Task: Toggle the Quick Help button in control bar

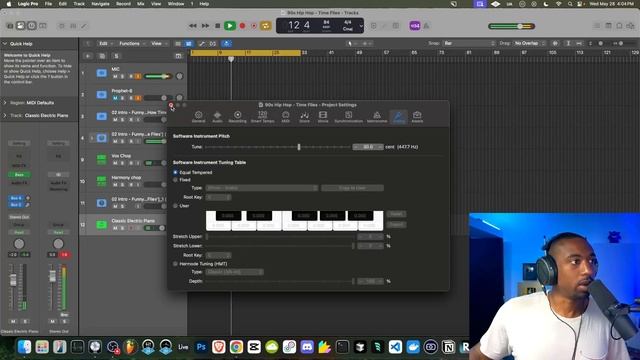Action: [31, 26]
